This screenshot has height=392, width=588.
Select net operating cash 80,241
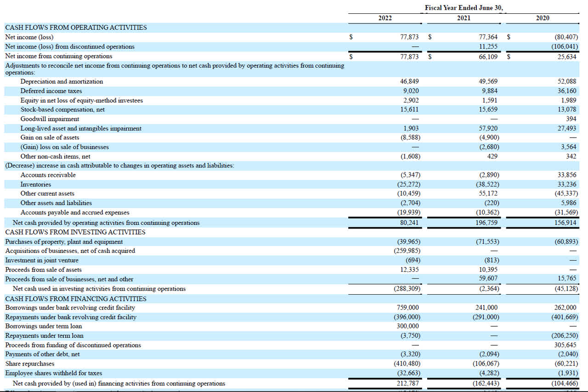point(409,223)
